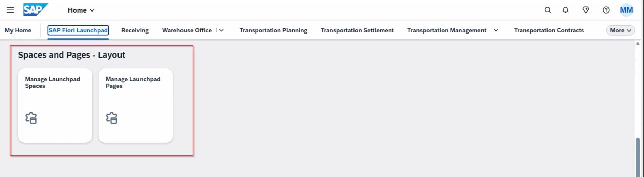Click the vertical scrollbar thumb
Viewport: 644px width, 177px height.
[x=638, y=156]
